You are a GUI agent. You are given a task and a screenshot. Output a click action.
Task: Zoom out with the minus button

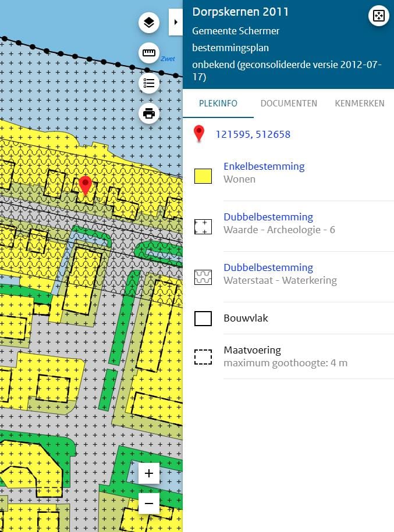pos(149,503)
